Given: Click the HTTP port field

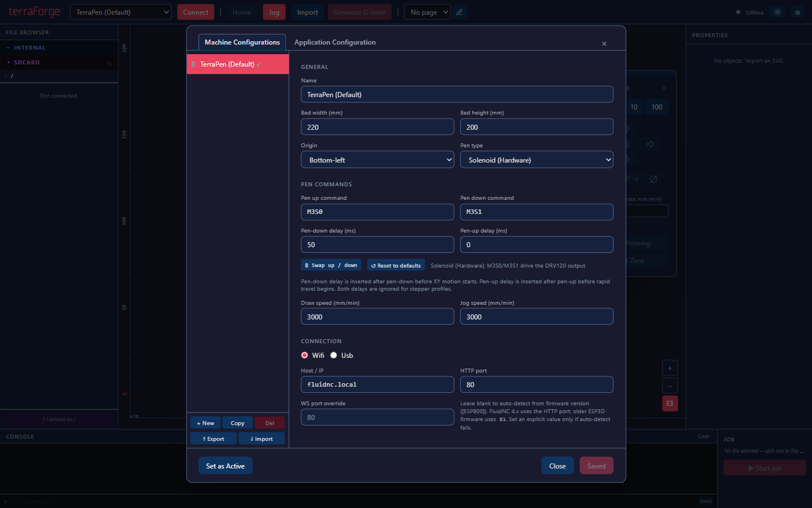Looking at the screenshot, I should point(537,384).
